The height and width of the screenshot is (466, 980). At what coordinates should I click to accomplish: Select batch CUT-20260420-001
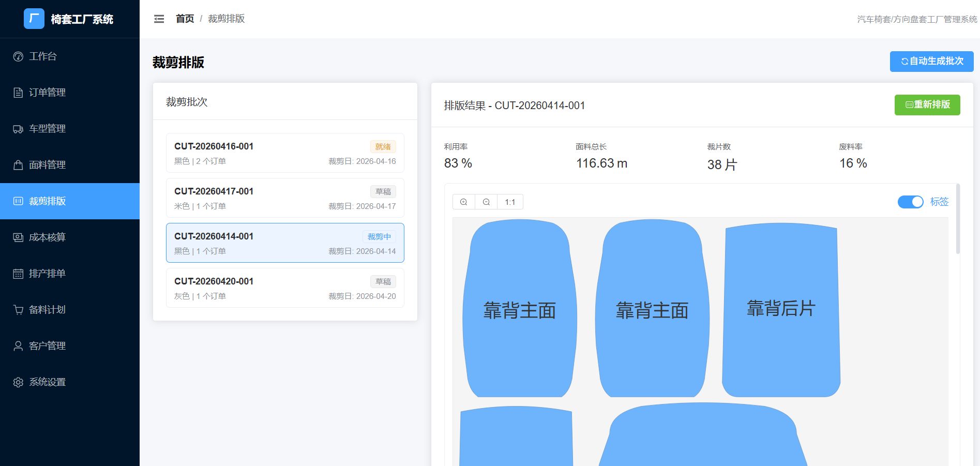pos(285,288)
